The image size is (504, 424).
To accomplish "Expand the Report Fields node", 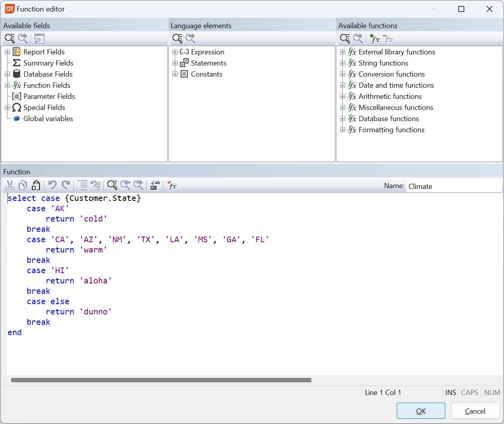I will coord(7,52).
